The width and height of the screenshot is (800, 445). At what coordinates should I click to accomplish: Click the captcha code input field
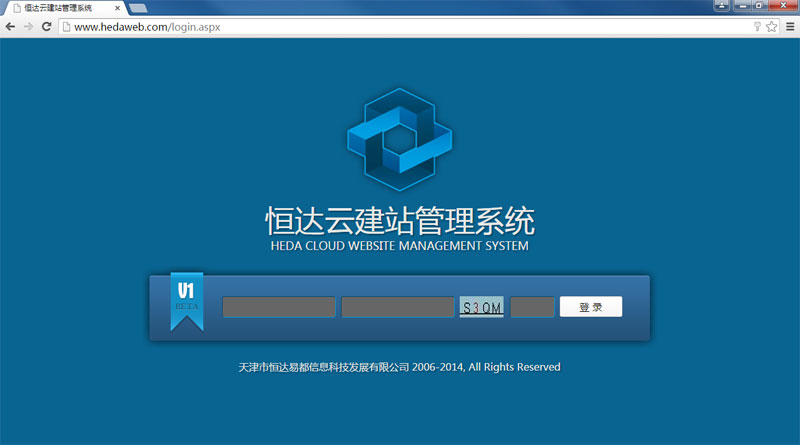coord(532,307)
